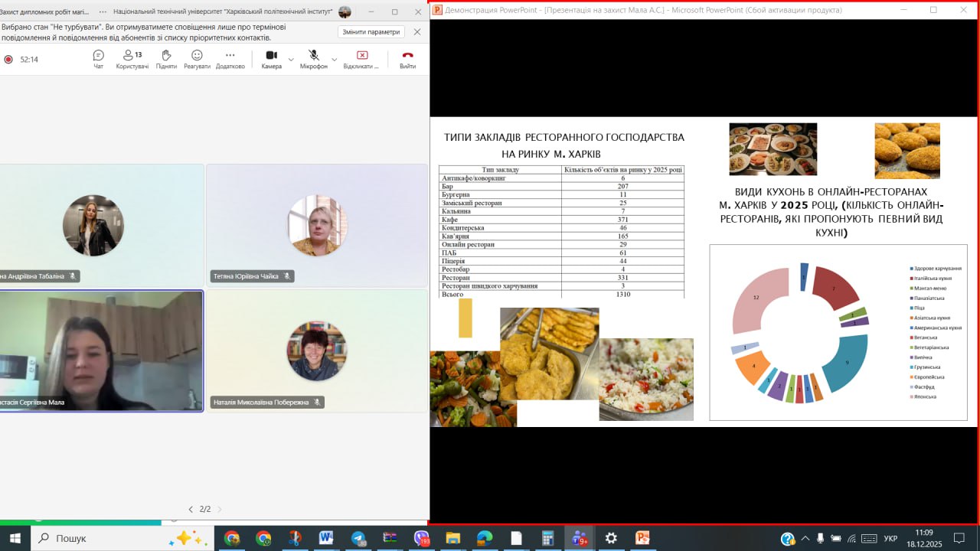Click the tray microphone icon

pos(820,539)
